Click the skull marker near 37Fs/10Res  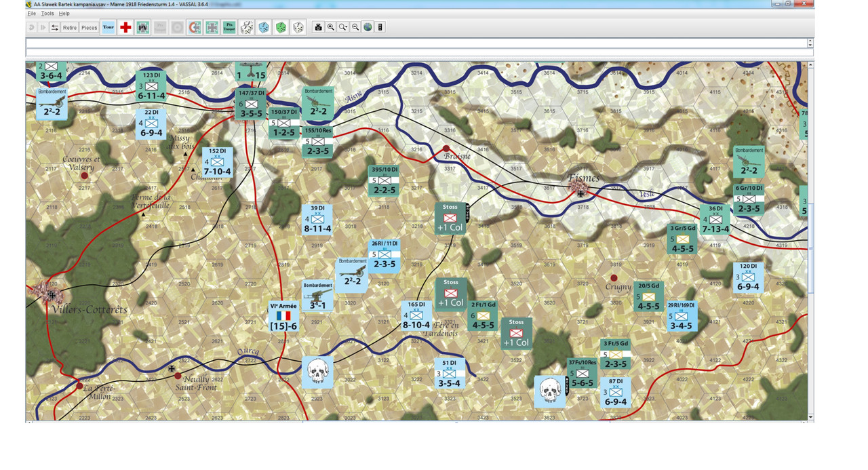pos(550,391)
